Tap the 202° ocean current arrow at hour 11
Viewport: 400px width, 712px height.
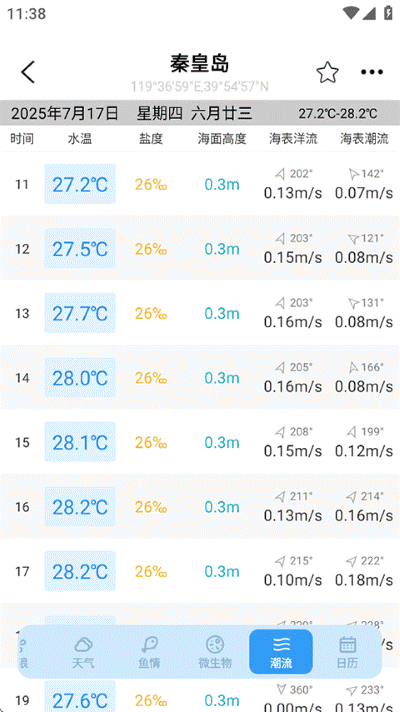pyautogui.click(x=281, y=174)
